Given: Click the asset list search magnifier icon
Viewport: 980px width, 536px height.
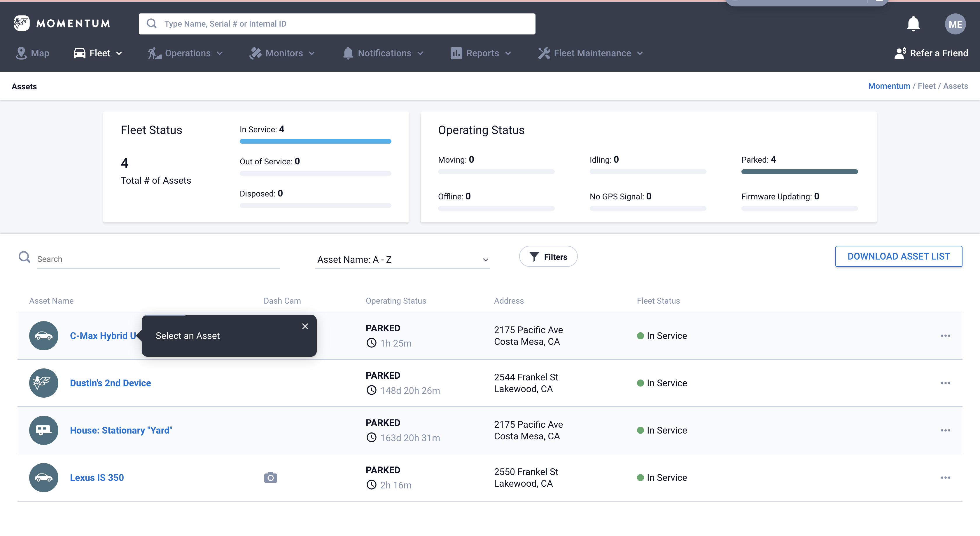Looking at the screenshot, I should [x=24, y=257].
